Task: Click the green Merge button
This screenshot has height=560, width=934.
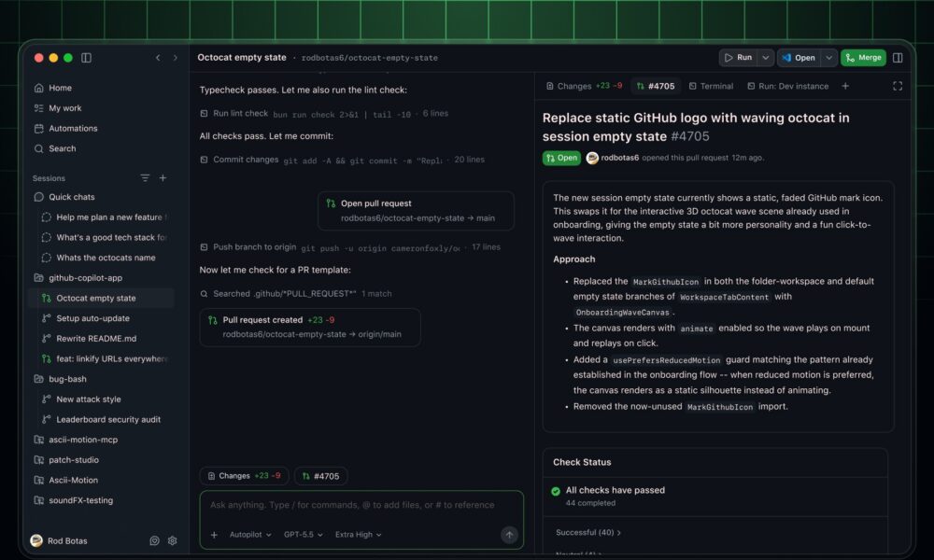Action: [x=863, y=58]
